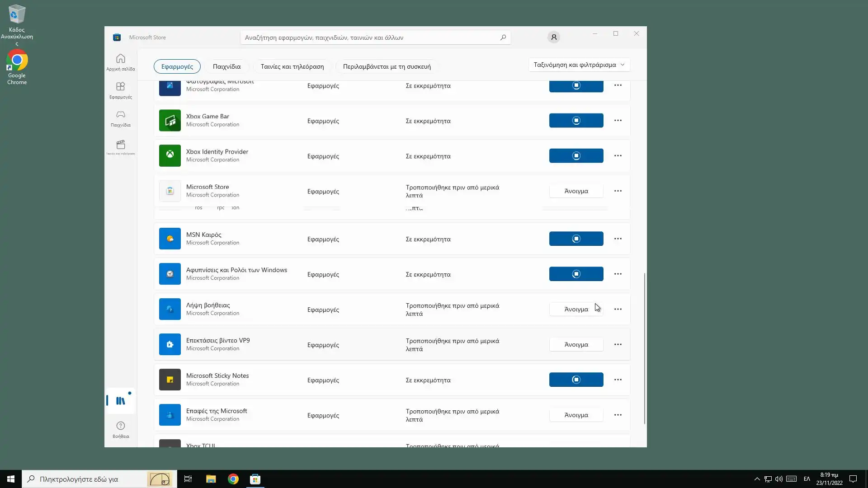Open the Apps section in sidebar
Screen dimensions: 868x488
click(120, 90)
